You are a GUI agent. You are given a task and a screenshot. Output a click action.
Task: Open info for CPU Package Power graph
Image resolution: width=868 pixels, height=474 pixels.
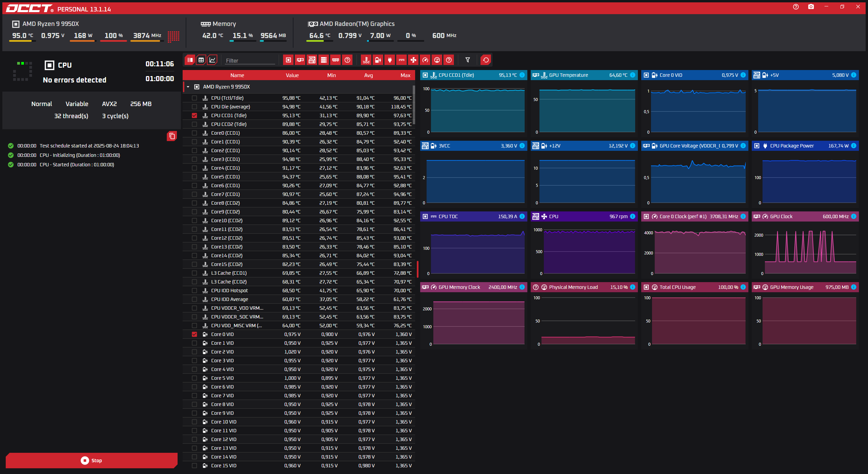[854, 146]
